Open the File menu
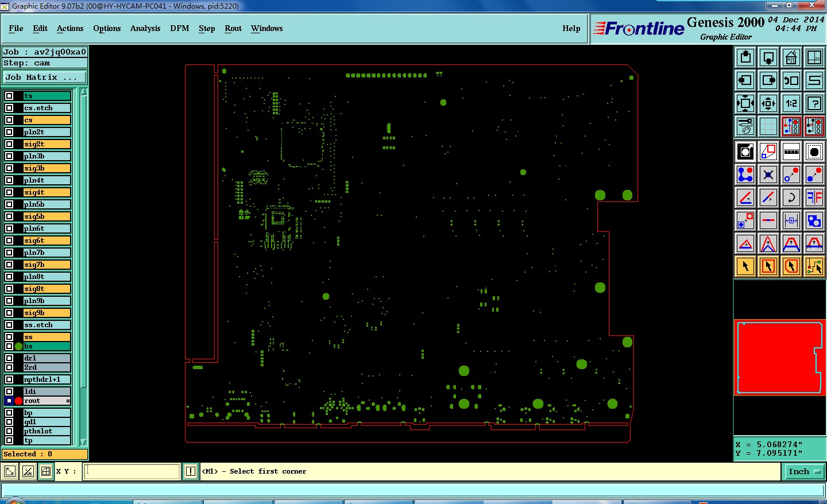This screenshot has height=504, width=827. [16, 28]
